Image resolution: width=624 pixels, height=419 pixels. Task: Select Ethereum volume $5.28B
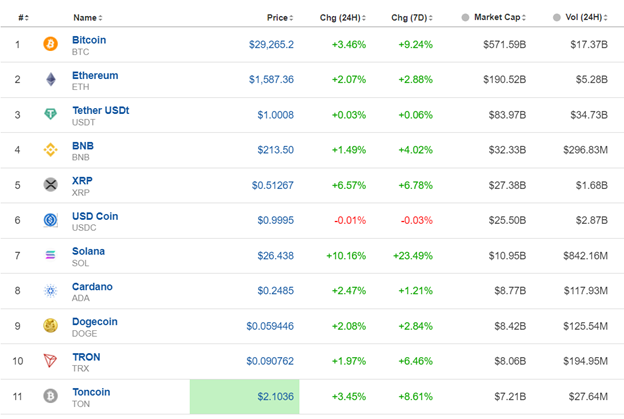[x=592, y=79]
